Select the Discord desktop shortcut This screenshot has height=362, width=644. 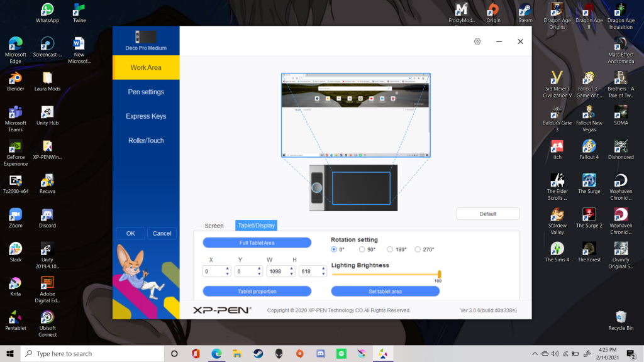click(47, 218)
